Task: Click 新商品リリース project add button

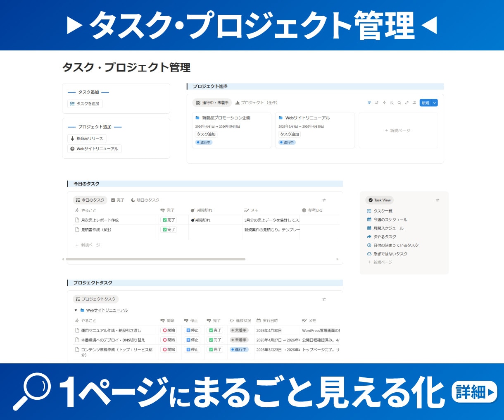Action: click(87, 138)
